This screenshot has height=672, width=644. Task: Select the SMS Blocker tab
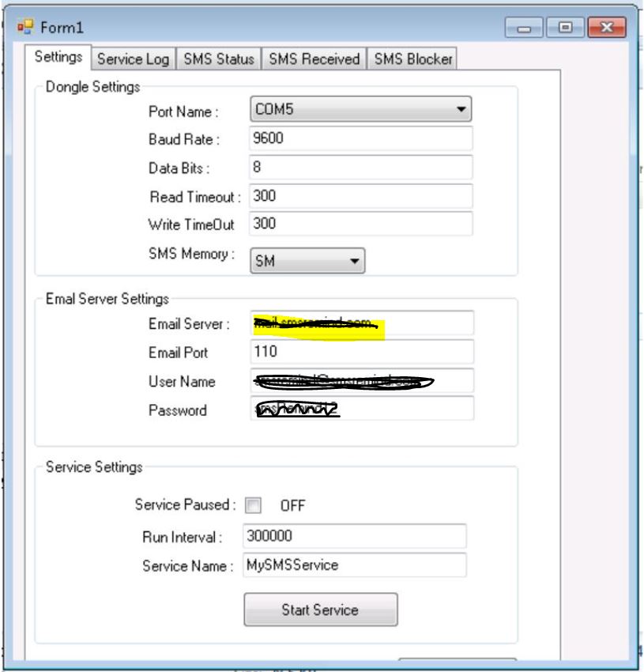tap(412, 59)
